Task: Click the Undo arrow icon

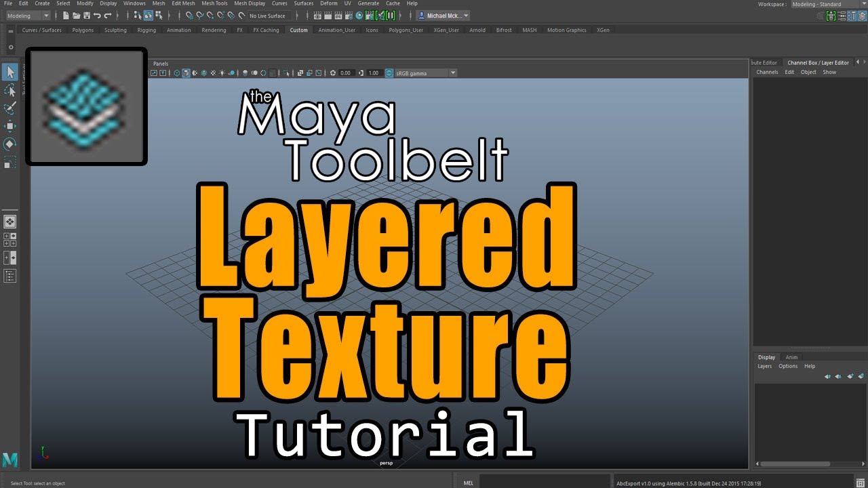Action: [97, 16]
